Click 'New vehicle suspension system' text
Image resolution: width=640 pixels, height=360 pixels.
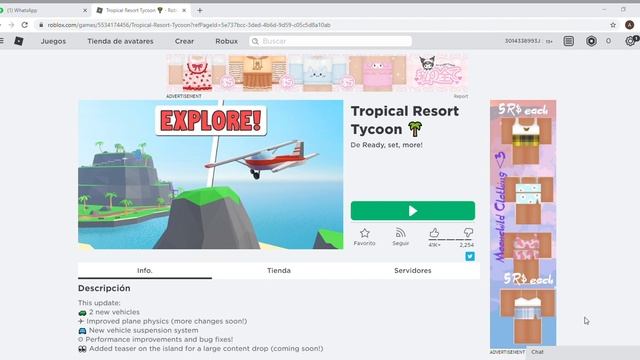pos(143,330)
